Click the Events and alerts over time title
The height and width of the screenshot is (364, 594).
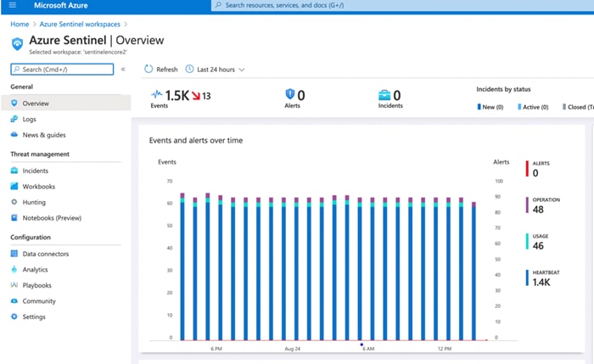click(x=196, y=141)
